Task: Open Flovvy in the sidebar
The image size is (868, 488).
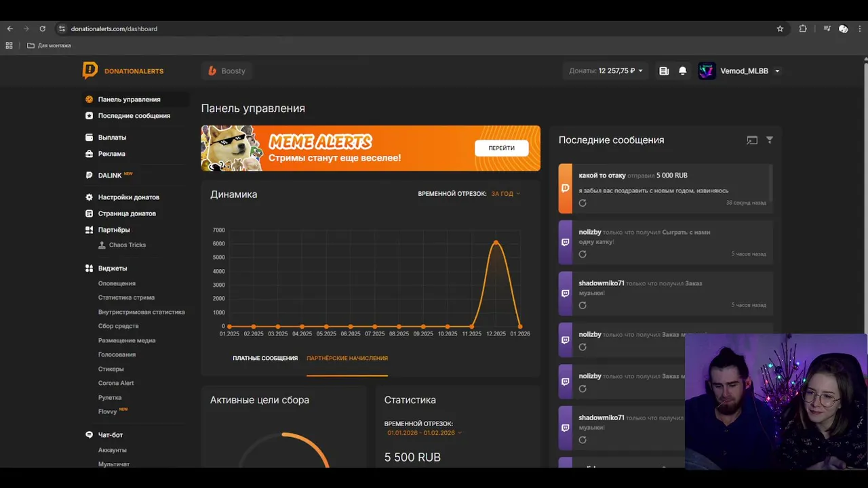Action: [x=108, y=411]
